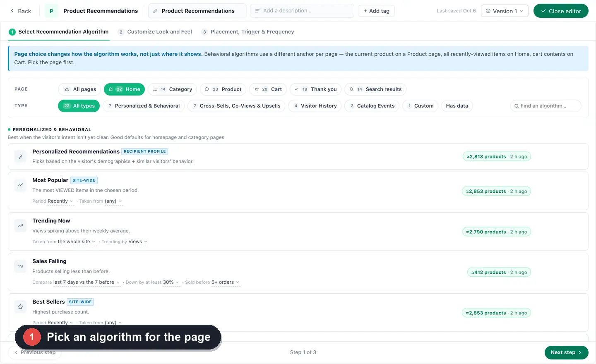Viewport: 596px width, 364px height.
Task: Select the Cart page filter chip
Action: 268,89
